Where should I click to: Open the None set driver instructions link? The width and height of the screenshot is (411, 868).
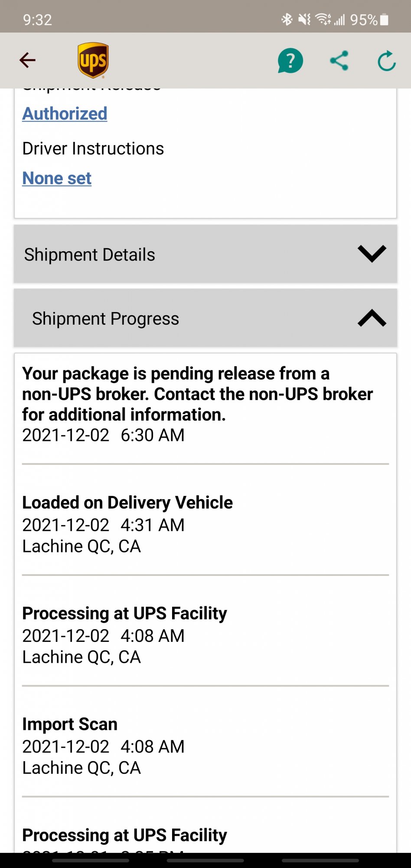pyautogui.click(x=57, y=178)
